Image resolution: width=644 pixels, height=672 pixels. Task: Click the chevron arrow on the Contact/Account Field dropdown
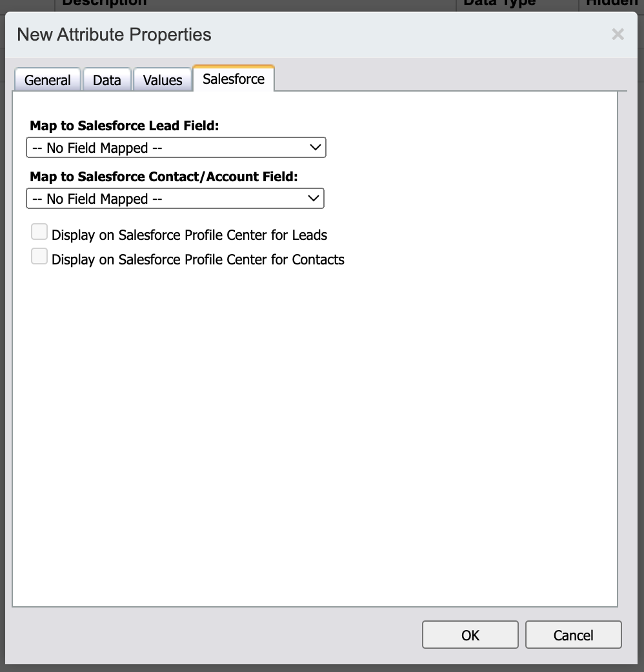click(314, 198)
